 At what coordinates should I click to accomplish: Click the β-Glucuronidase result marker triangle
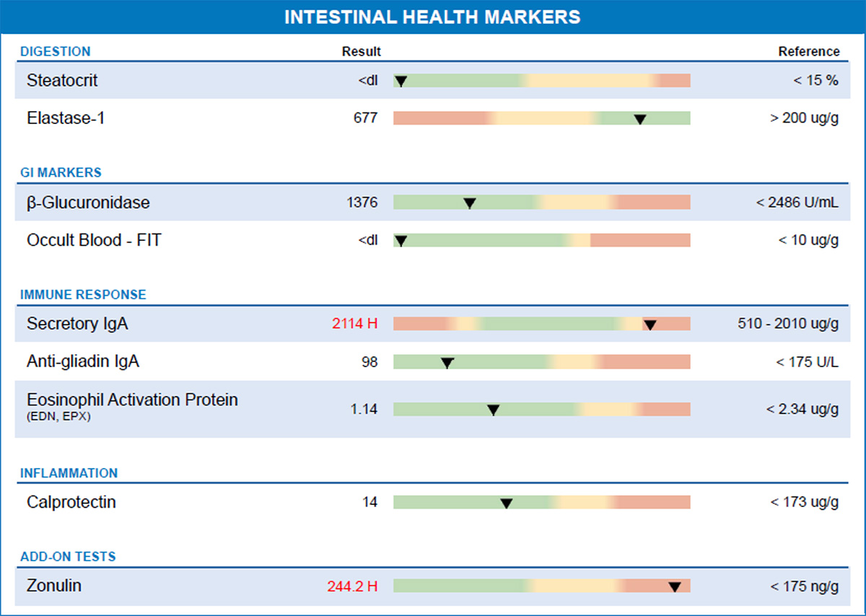(469, 203)
